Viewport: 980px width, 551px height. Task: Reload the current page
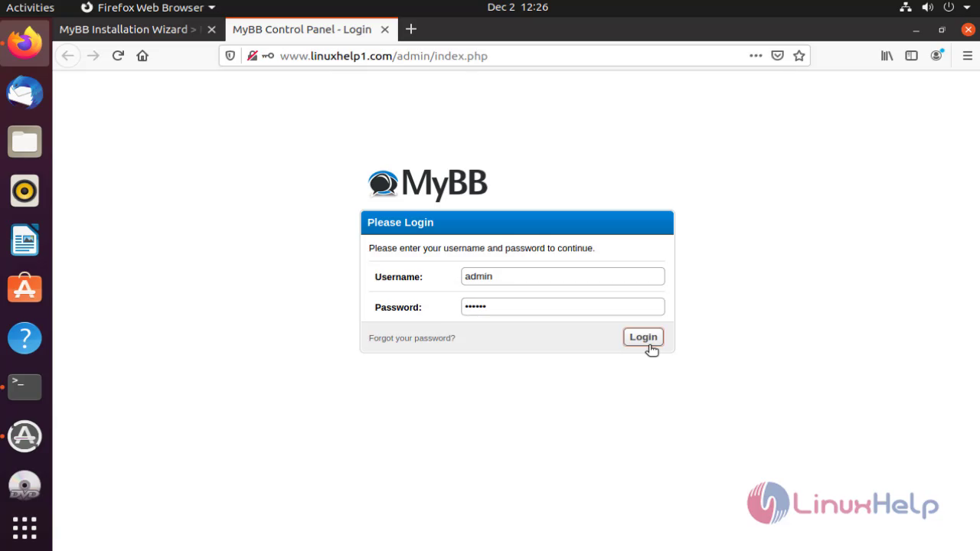[118, 56]
